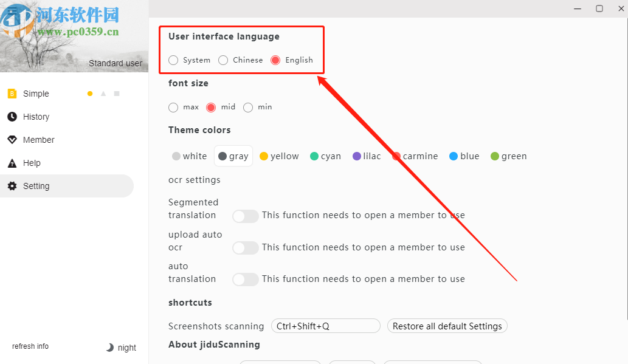Viewport: 628px width, 364px height.
Task: Switch to night mode with moon icon
Action: pos(110,348)
